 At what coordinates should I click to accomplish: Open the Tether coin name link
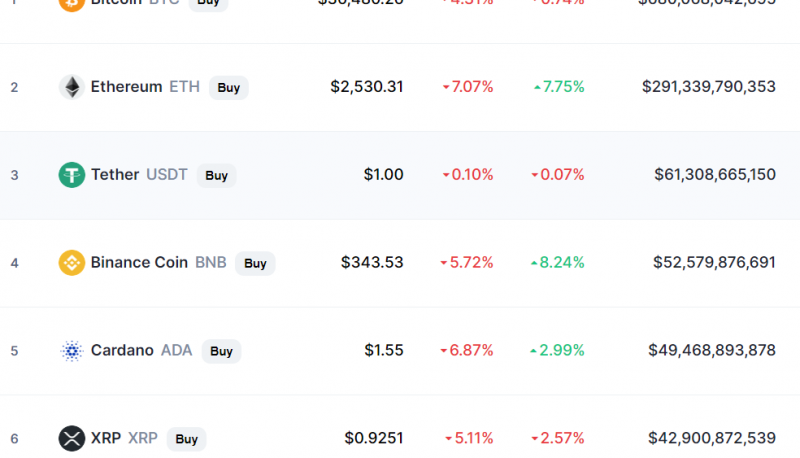pyautogui.click(x=115, y=174)
